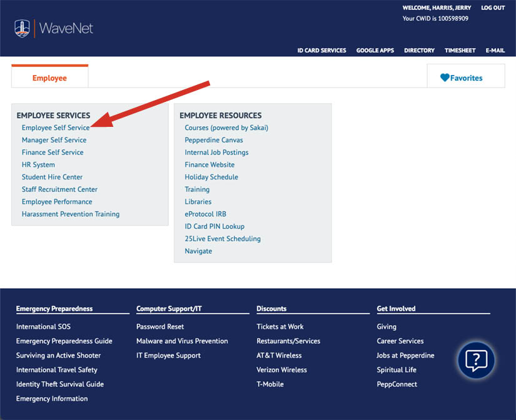Viewport: 516px width, 420px height.
Task: Open ID Card Services in top menu
Action: pyautogui.click(x=321, y=51)
